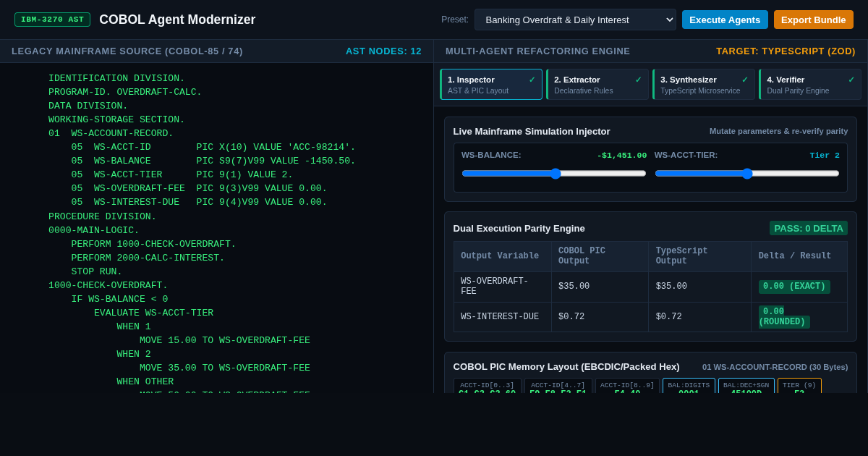Click the Tier 2 value label
Screen dimensions: 868x456
[x=825, y=156]
